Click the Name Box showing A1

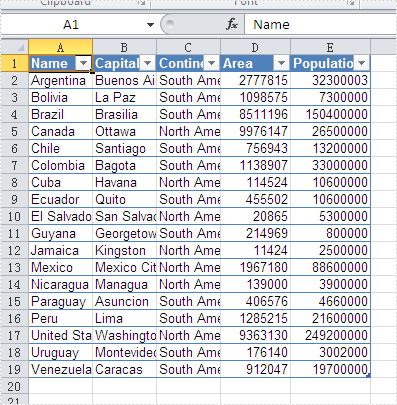click(71, 25)
